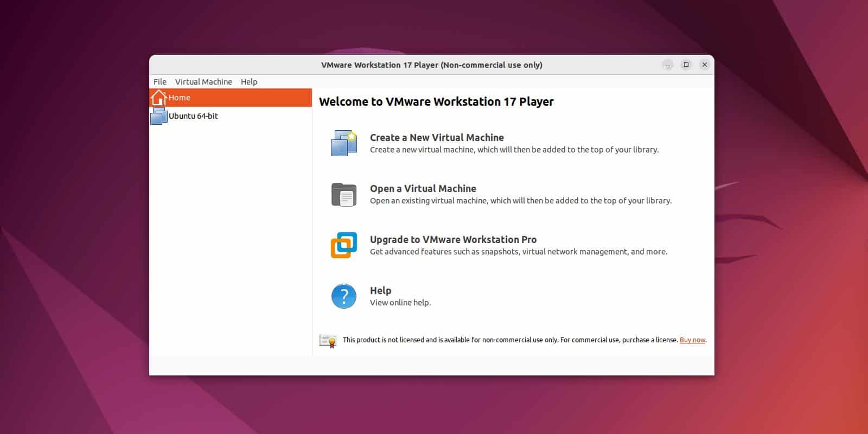Minimize the VMware Player window
Image resolution: width=868 pixels, height=434 pixels.
(x=668, y=65)
